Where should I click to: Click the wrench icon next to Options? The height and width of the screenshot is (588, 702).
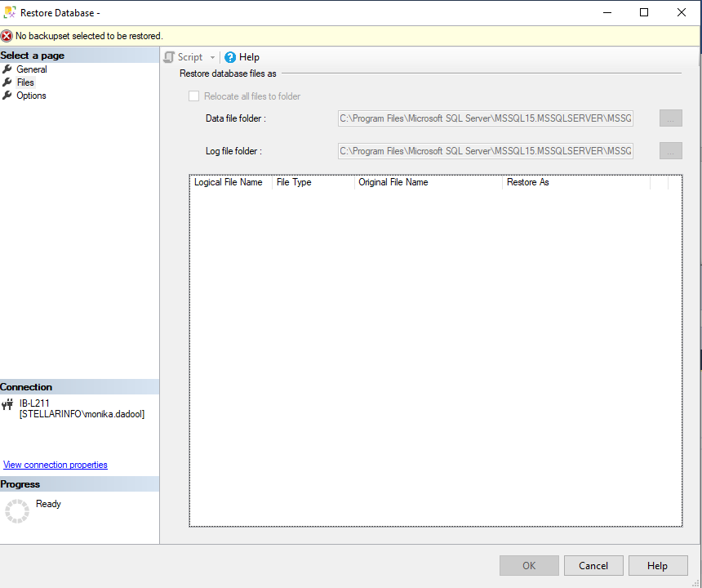[7, 96]
